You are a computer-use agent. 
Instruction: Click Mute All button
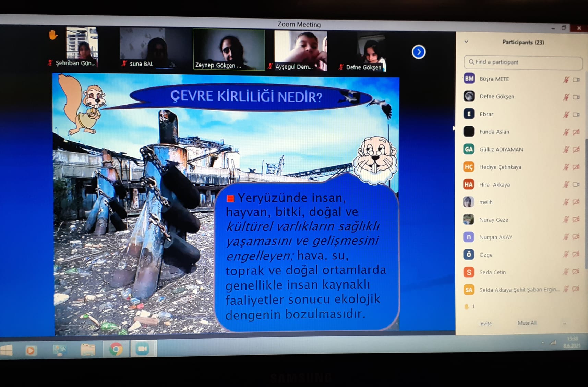(527, 323)
